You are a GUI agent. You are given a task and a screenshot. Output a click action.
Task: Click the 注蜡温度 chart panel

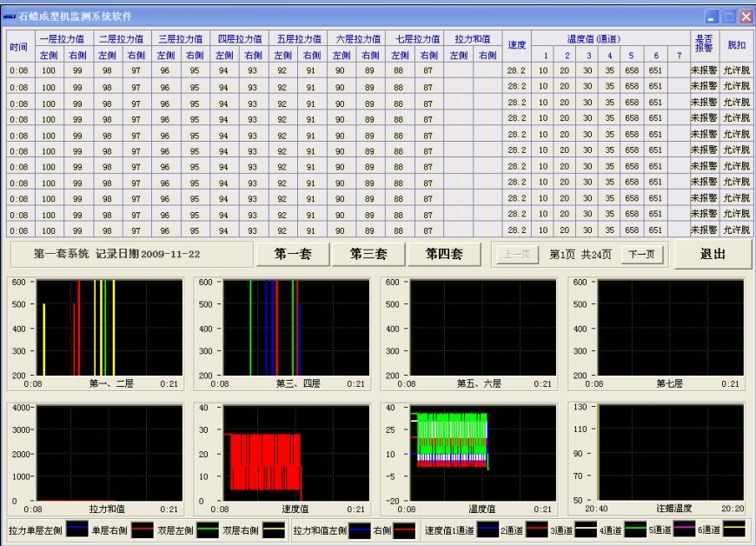(669, 453)
